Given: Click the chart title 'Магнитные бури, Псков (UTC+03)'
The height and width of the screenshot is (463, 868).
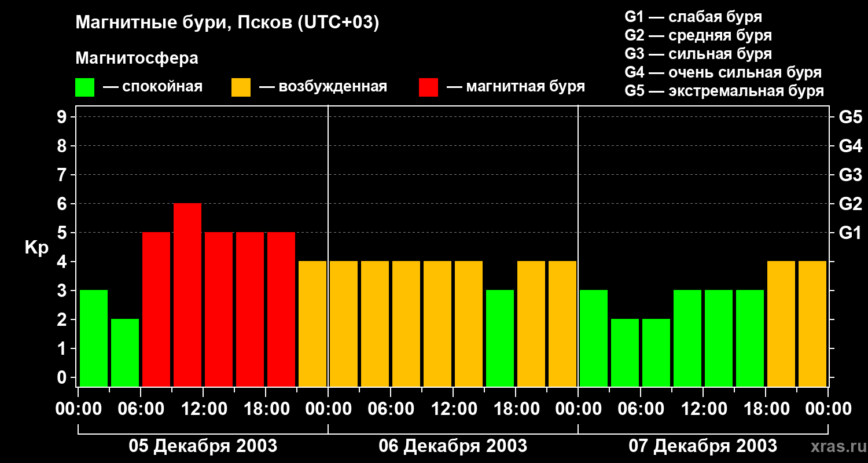Looking at the screenshot, I should tap(227, 23).
